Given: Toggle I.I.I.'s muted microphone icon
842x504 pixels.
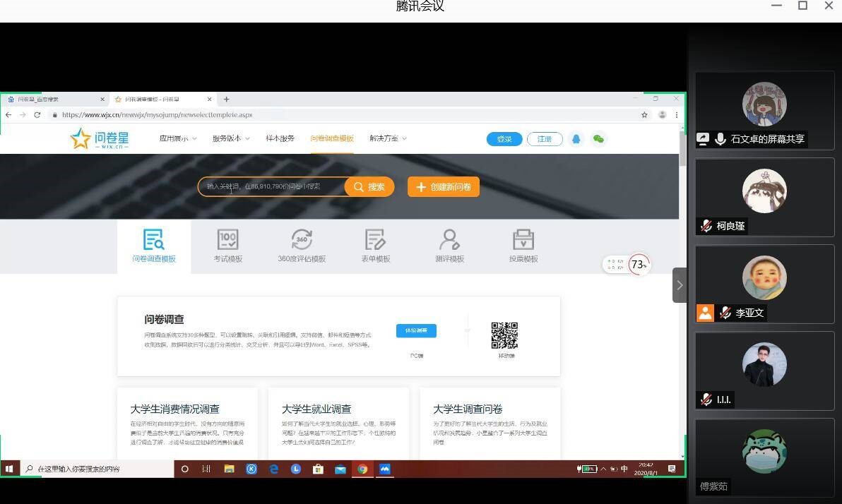Looking at the screenshot, I should click(706, 400).
